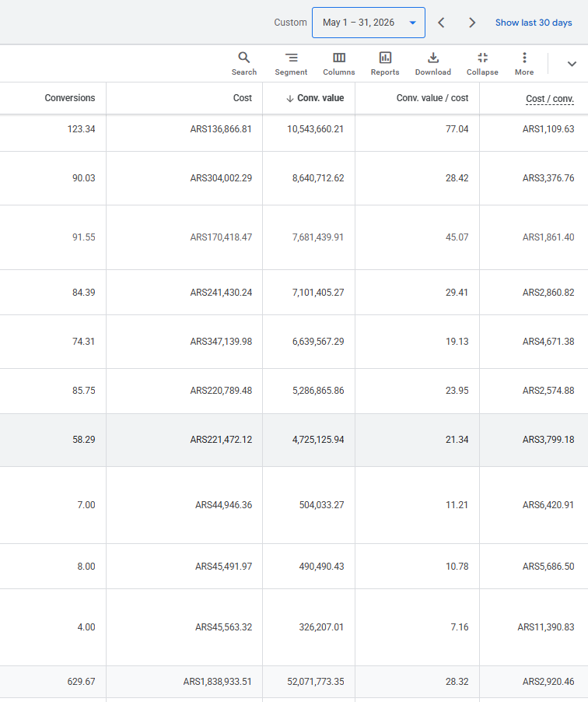This screenshot has width=588, height=702.
Task: Open the May 1 – 31, 2026 date dropdown
Action: point(369,23)
